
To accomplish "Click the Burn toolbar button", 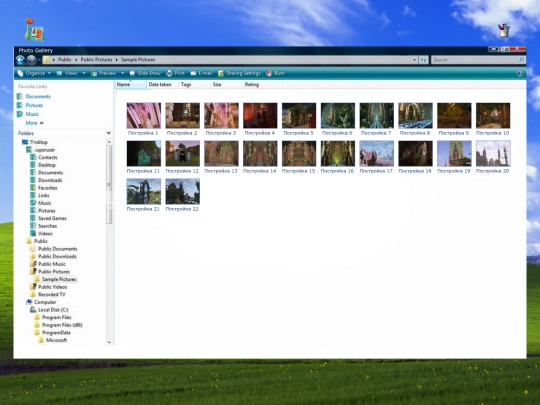I will click(x=275, y=73).
